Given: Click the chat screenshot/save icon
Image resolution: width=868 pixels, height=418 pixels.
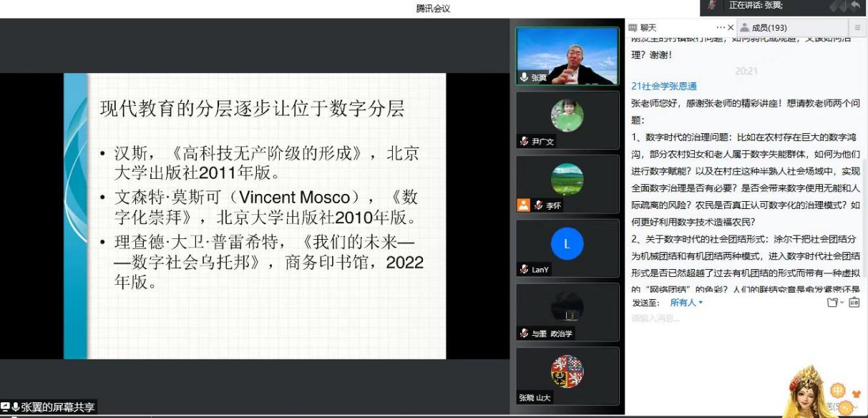Looking at the screenshot, I should point(854,303).
